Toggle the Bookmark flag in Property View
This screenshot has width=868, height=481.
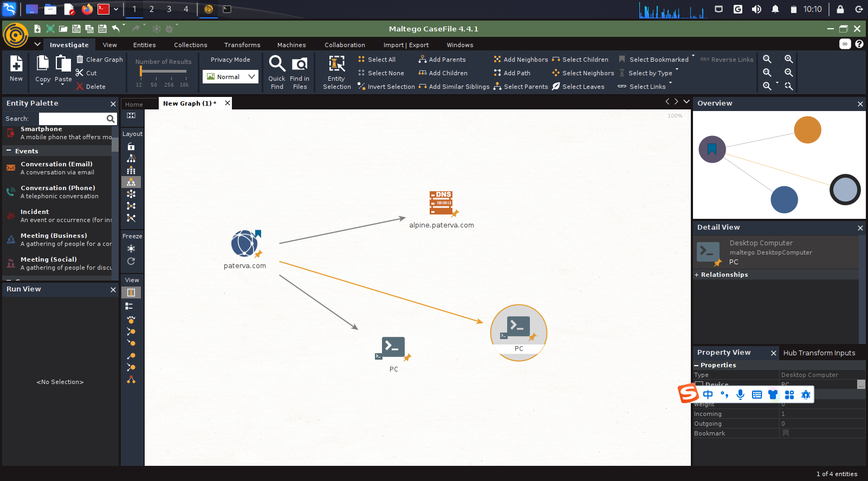(x=786, y=433)
